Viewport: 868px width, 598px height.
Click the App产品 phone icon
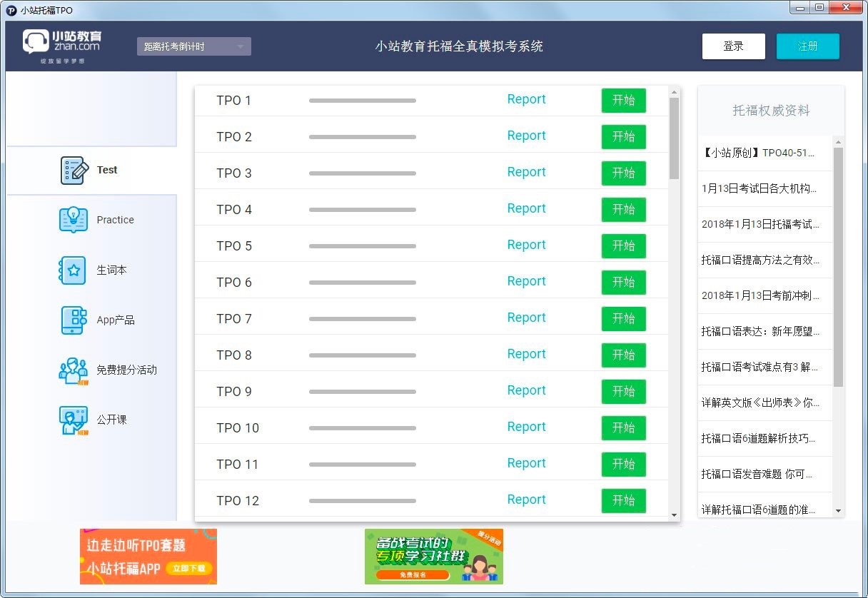(x=73, y=320)
